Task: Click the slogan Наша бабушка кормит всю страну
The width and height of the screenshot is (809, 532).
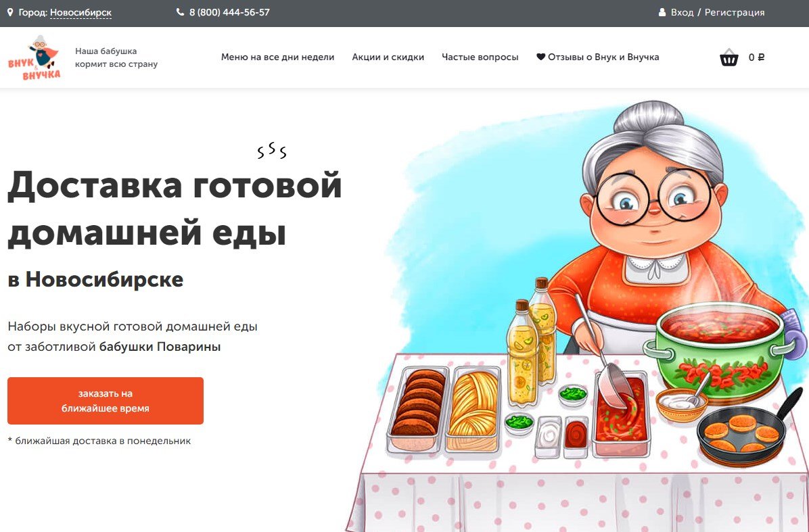Action: click(x=116, y=57)
